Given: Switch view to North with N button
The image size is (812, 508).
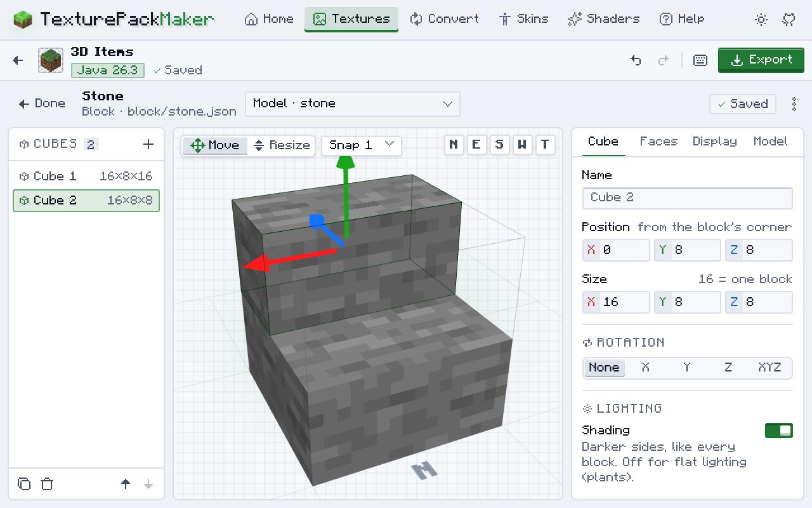Looking at the screenshot, I should [x=454, y=145].
